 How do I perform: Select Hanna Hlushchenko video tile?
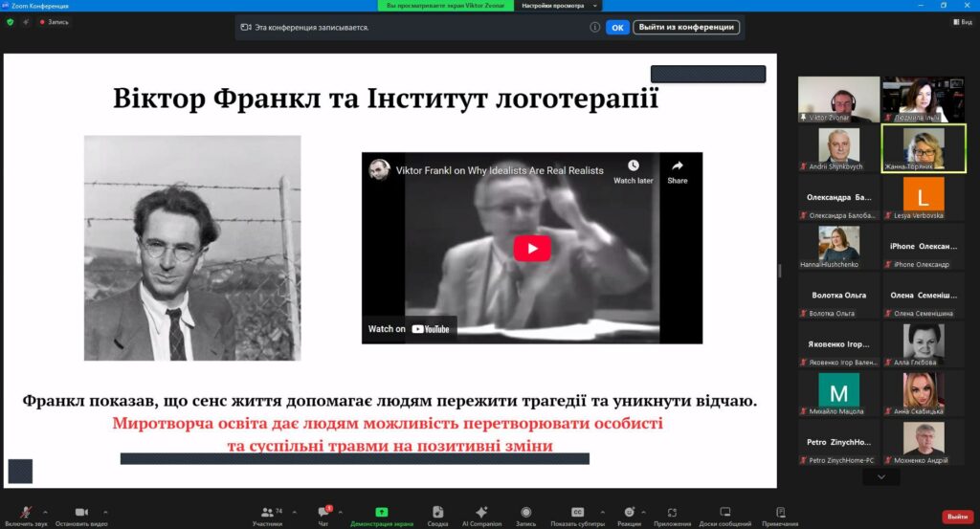coord(838,247)
